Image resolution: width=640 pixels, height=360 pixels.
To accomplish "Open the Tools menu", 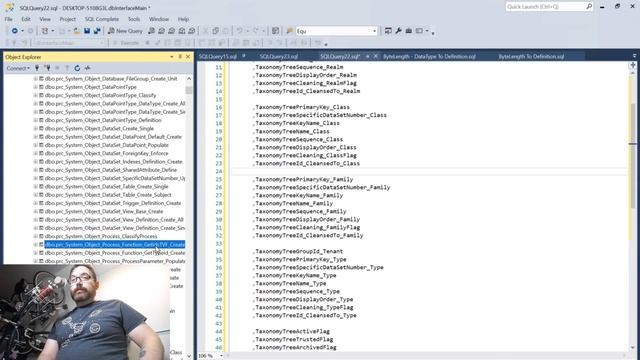I will click(x=134, y=19).
